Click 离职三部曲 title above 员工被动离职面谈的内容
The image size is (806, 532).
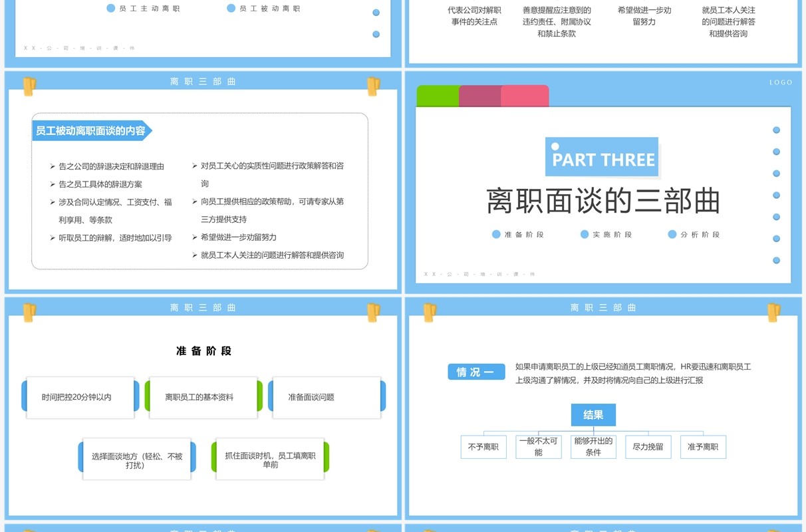203,82
